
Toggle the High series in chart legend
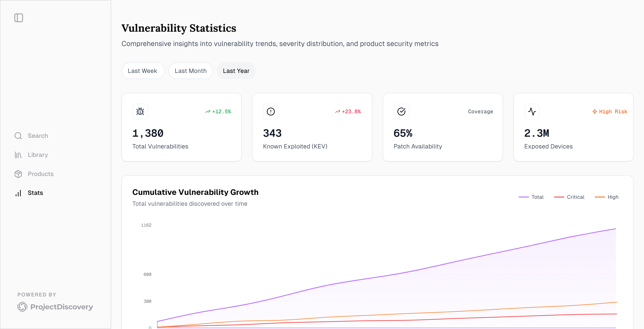coord(606,197)
